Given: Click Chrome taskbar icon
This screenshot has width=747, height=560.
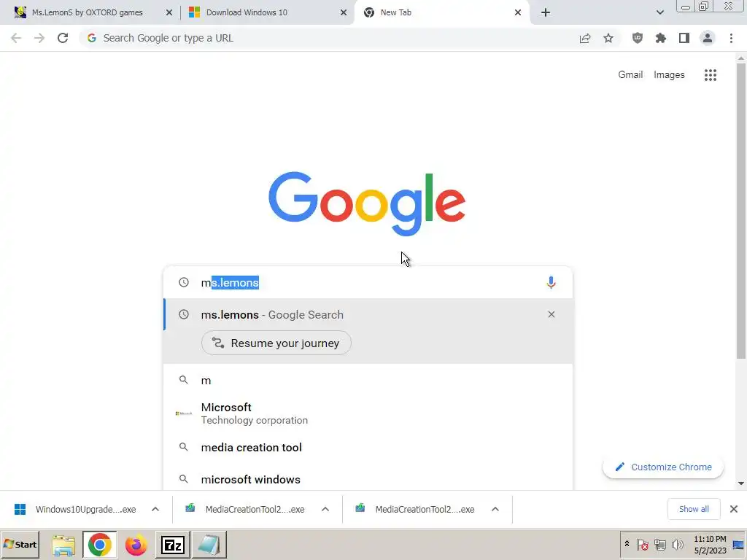Looking at the screenshot, I should click(99, 545).
